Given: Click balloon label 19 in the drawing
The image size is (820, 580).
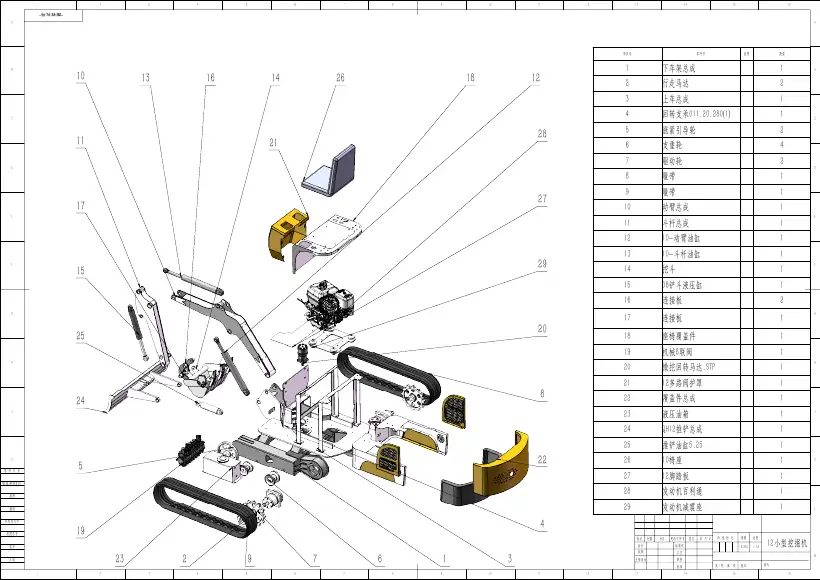Looking at the screenshot, I should (81, 531).
